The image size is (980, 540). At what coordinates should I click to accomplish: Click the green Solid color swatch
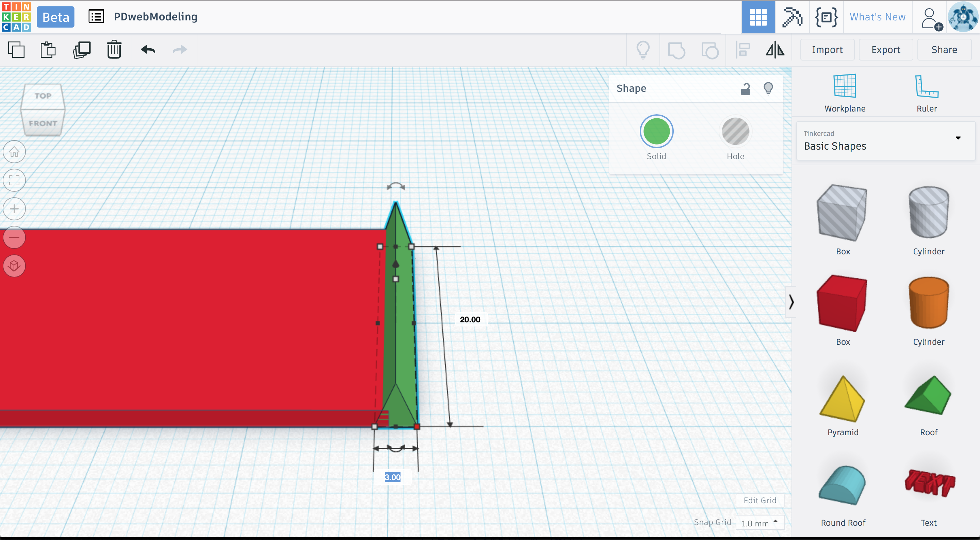pyautogui.click(x=656, y=132)
